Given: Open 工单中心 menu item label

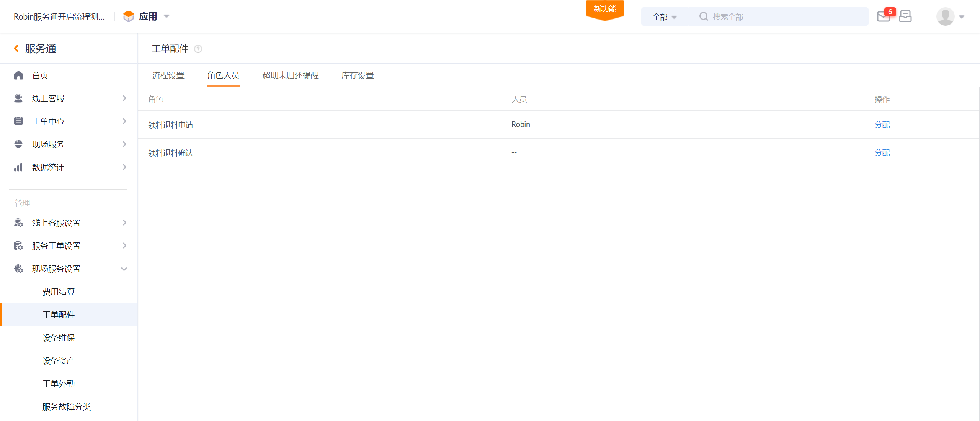Looking at the screenshot, I should (48, 121).
